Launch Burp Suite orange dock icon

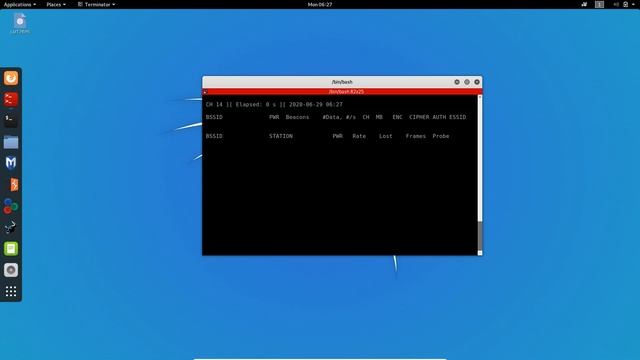pos(13,184)
